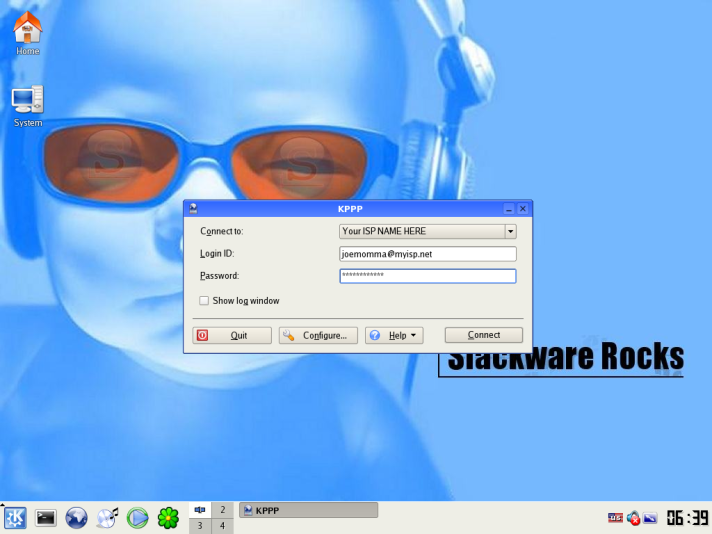712x534 pixels.
Task: Launch the web browser globe icon
Action: pyautogui.click(x=76, y=518)
